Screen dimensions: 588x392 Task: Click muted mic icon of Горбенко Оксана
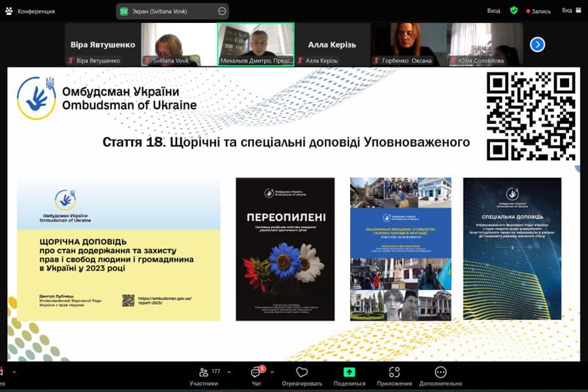[376, 60]
